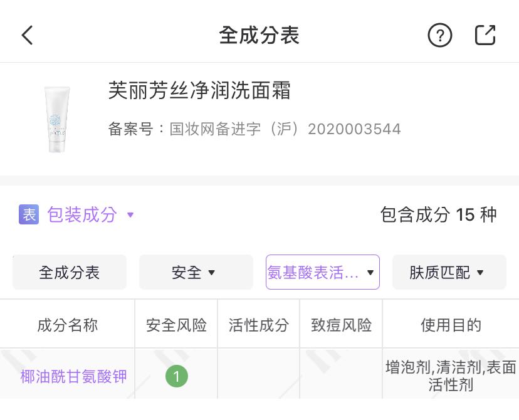519x420 pixels.
Task: Tap the 使用目的 column header
Action: pos(451,325)
